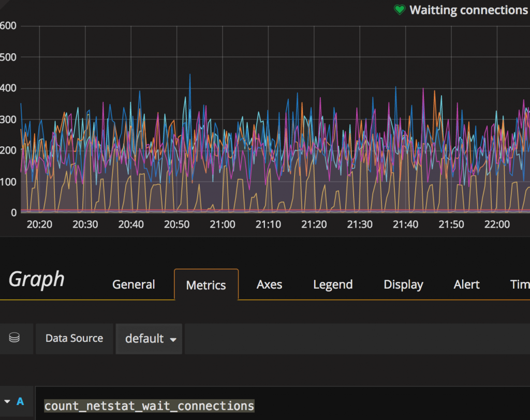Screen dimensions: 530x420
Task: Click the 600 y-axis value
Action: pos(8,26)
